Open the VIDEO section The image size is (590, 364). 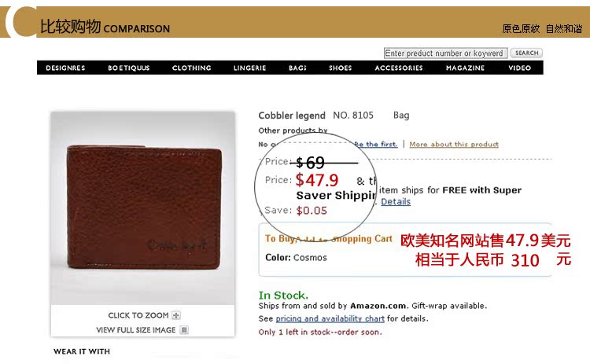coord(520,68)
